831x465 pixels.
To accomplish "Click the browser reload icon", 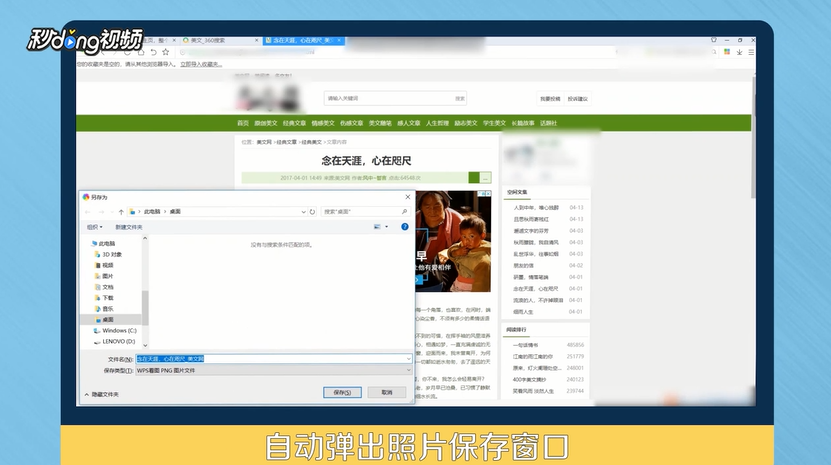I will [x=127, y=52].
